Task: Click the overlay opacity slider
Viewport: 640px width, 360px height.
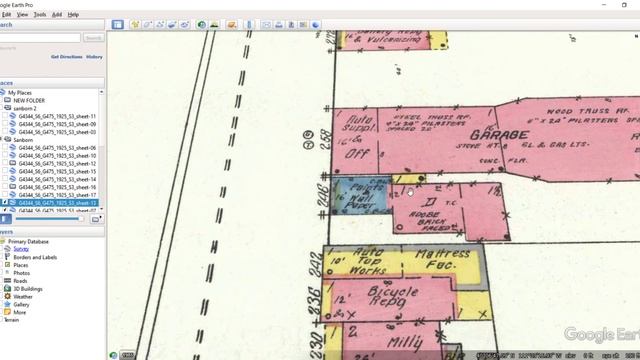Action: 49,219
